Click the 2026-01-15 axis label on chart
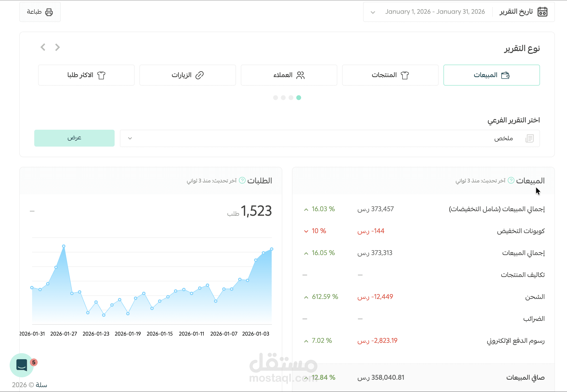This screenshot has height=392, width=567. (160, 334)
